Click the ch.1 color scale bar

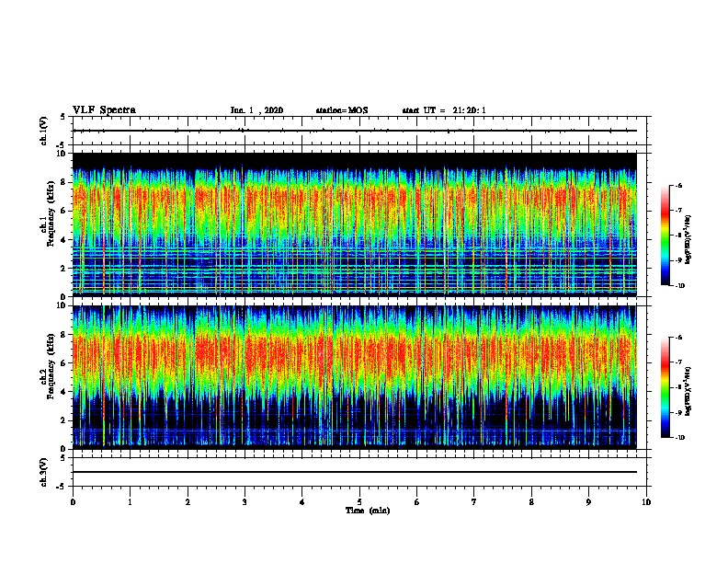(x=665, y=236)
